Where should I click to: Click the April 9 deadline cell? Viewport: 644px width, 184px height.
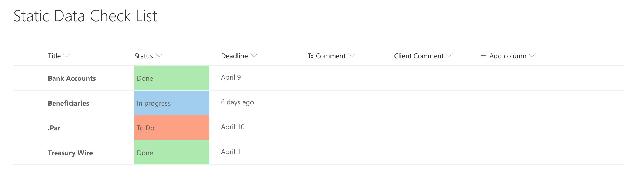coord(231,77)
